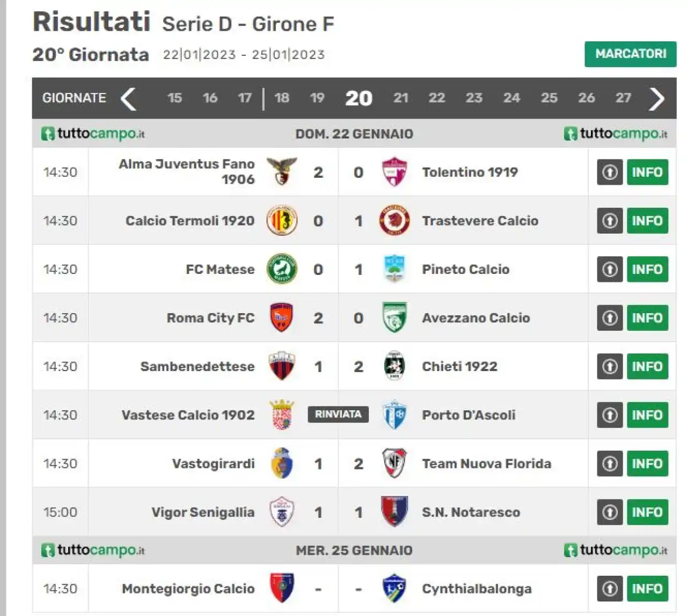
Task: Click upload icon in Montegiorgio Calcio row
Action: click(x=610, y=589)
